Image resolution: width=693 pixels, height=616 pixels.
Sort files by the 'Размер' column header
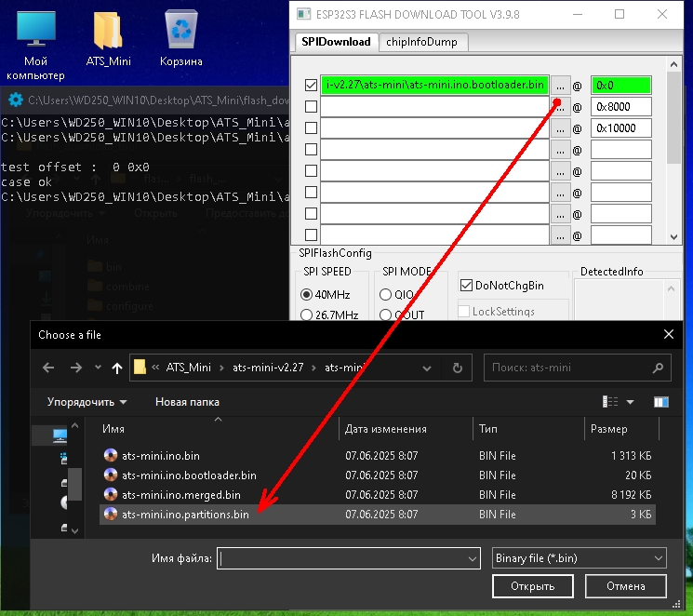609,429
